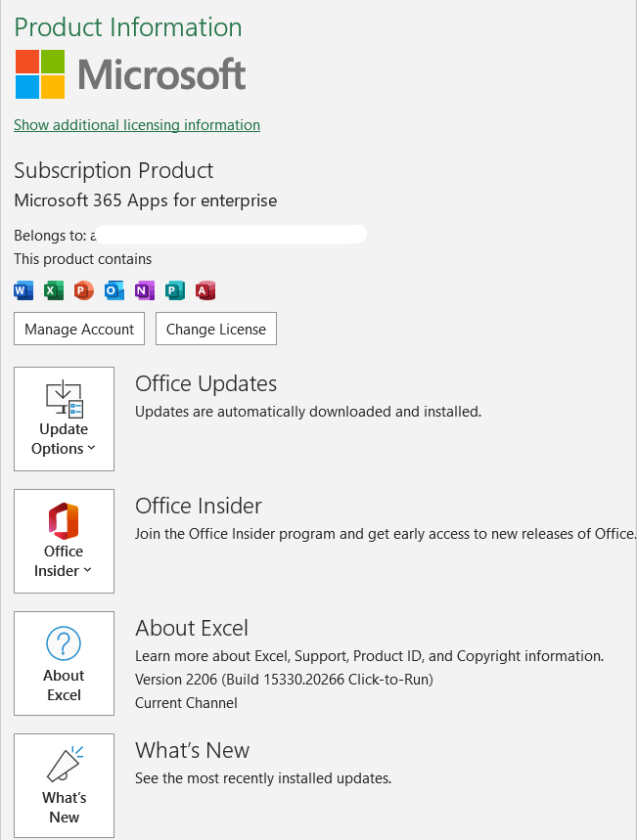This screenshot has height=840, width=637.
Task: Click the Office Insider heading text
Action: click(x=199, y=506)
